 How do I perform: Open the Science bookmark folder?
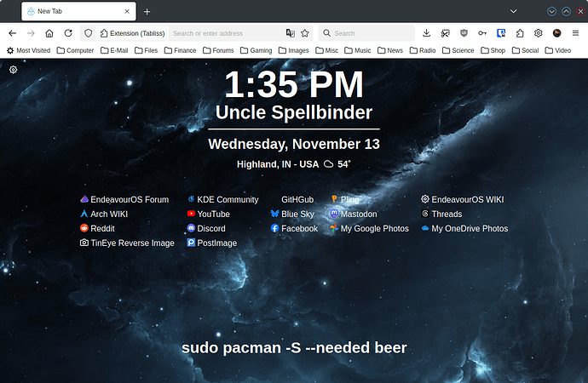458,50
